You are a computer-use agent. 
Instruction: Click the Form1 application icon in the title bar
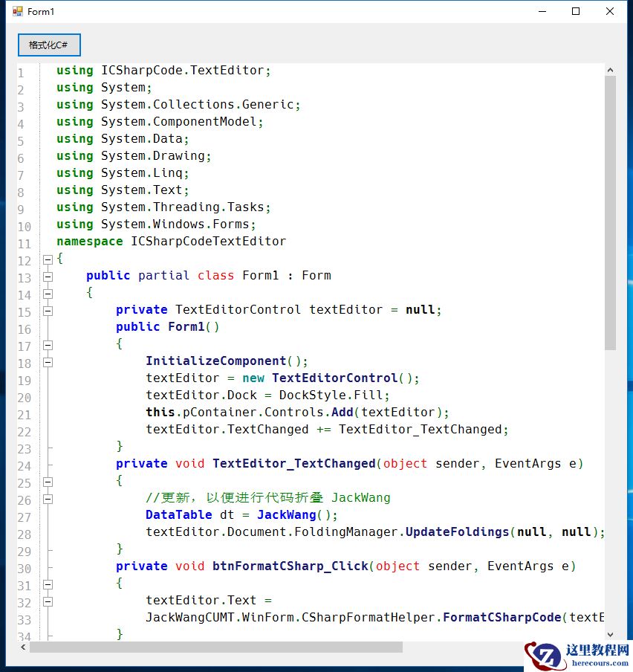pyautogui.click(x=18, y=11)
